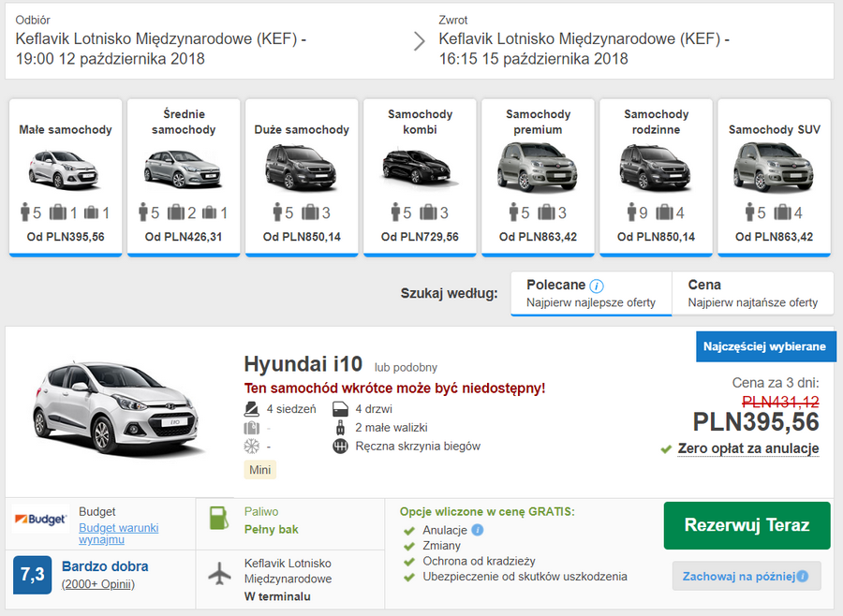Image resolution: width=843 pixels, height=616 pixels.
Task: Click the info icon on Zachowaj na później
Action: 803,577
